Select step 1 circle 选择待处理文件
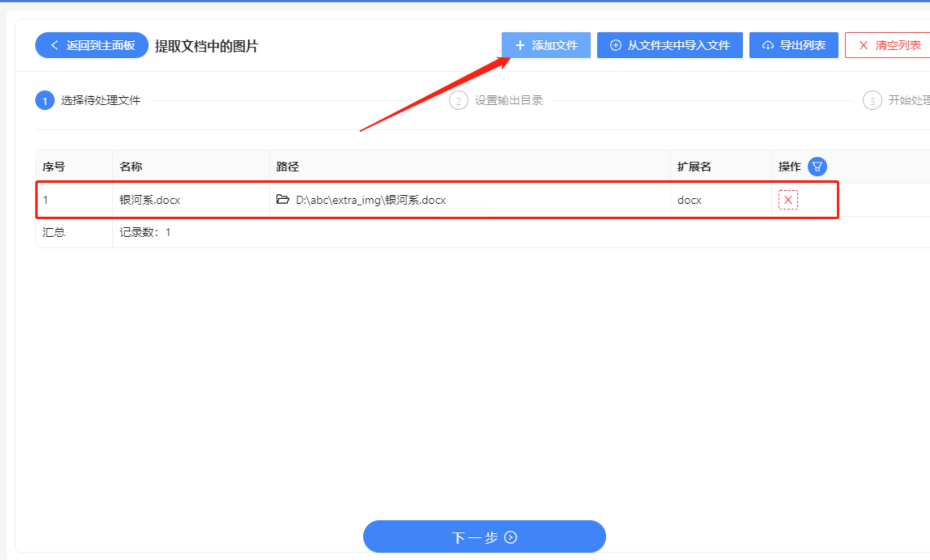Image resolution: width=930 pixels, height=560 pixels. click(45, 100)
